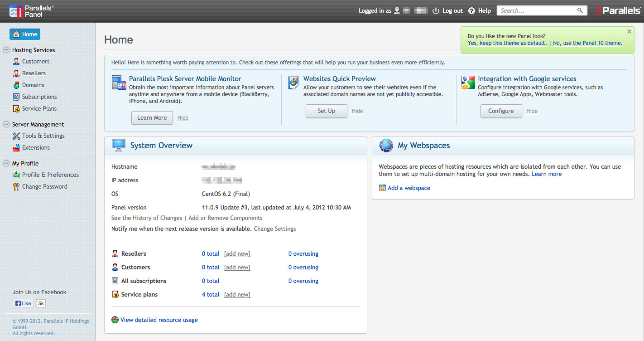Click the Plesk Server Mobile Monitor icon
The image size is (644, 341).
(119, 83)
